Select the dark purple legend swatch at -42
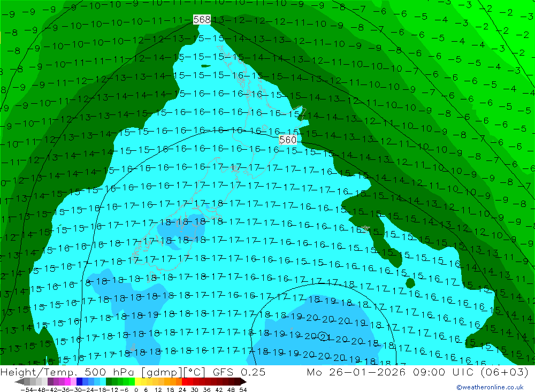535x392 pixels. (50, 381)
